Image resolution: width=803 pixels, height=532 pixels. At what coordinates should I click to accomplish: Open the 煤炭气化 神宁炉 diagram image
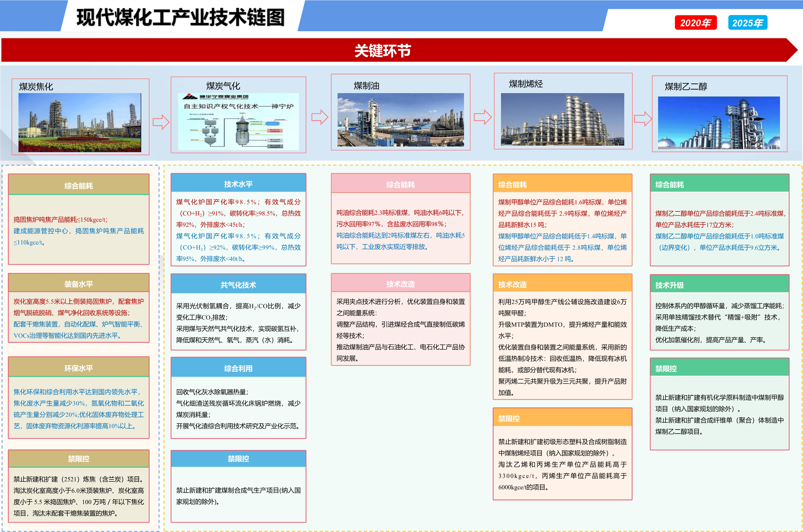(238, 122)
